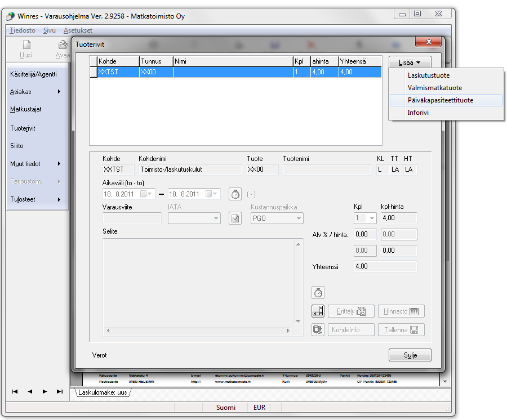This screenshot has width=507, height=420.
Task: Click the Kohde column header
Action: [118, 61]
